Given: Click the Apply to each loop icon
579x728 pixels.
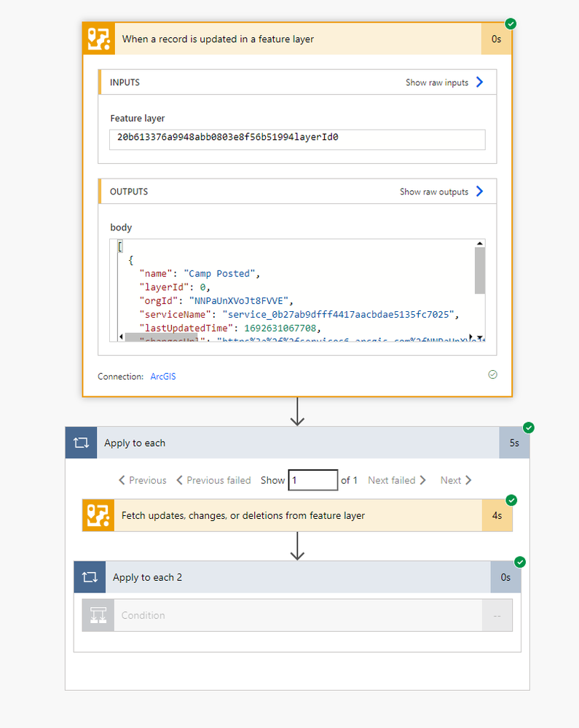Looking at the screenshot, I should (x=81, y=443).
